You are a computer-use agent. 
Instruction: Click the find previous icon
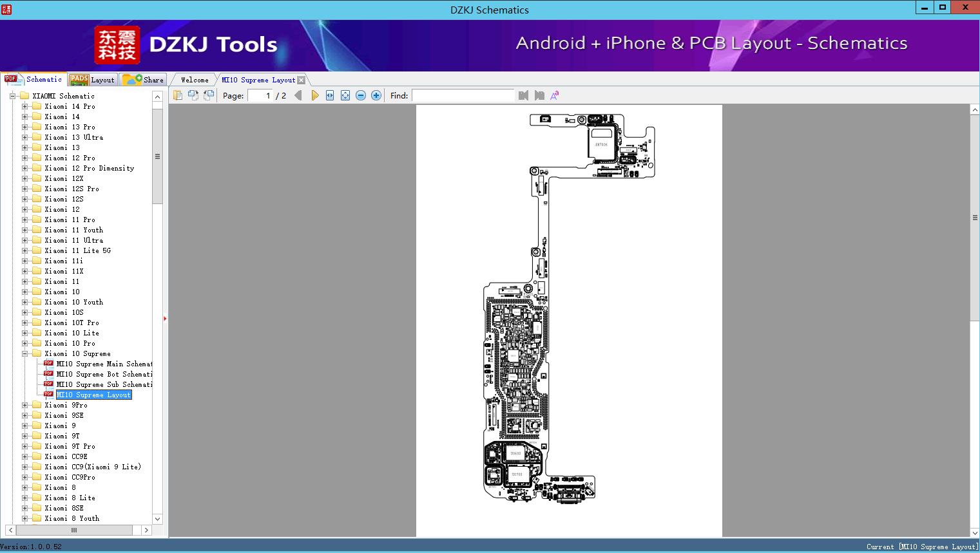pos(523,95)
